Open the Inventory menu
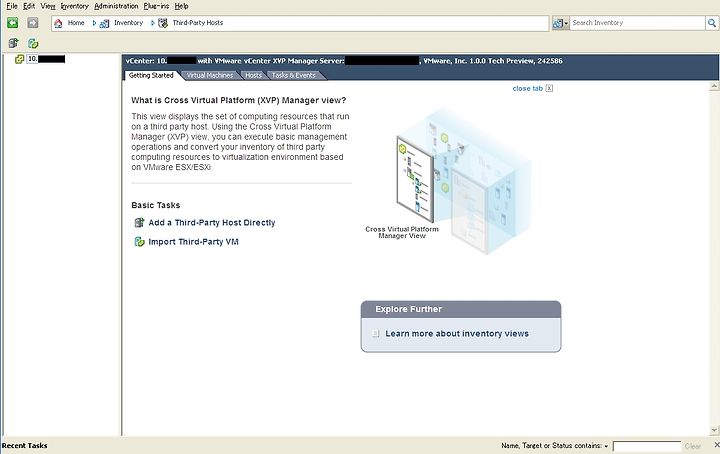Viewport: 720px width, 454px height. pyautogui.click(x=74, y=6)
